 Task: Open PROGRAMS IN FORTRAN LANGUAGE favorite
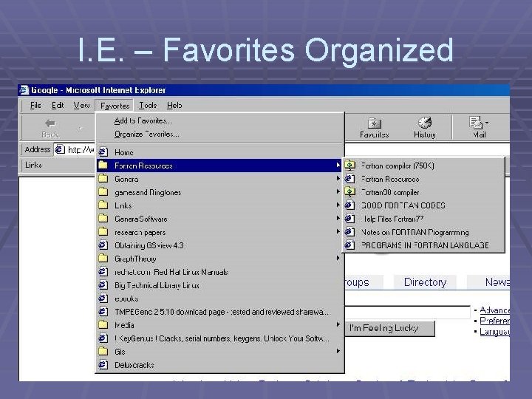coord(425,245)
